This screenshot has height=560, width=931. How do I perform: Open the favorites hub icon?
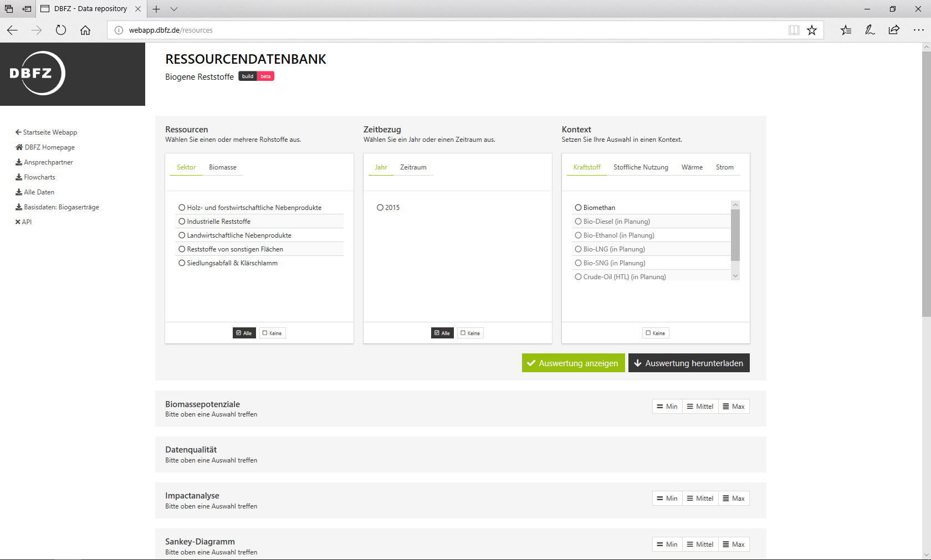coord(846,30)
